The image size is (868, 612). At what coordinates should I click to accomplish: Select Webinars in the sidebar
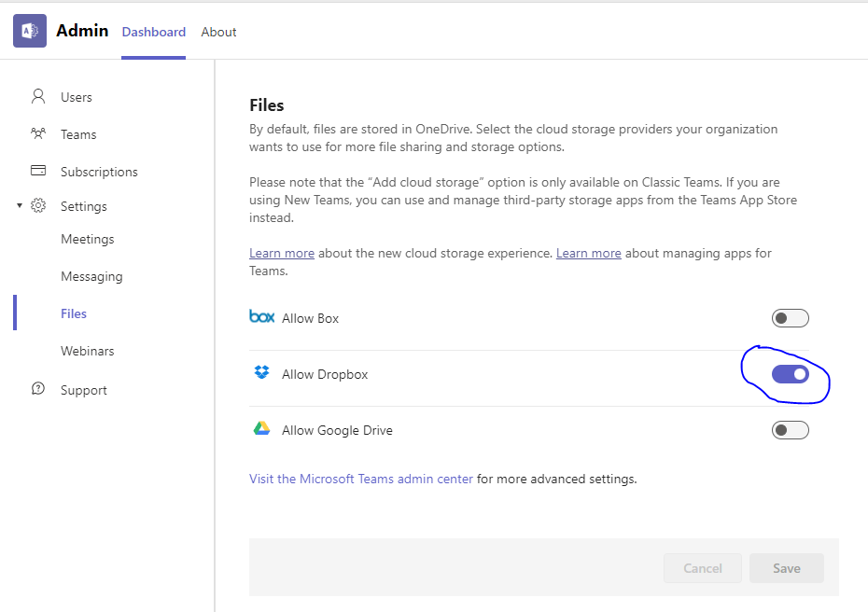tap(87, 350)
